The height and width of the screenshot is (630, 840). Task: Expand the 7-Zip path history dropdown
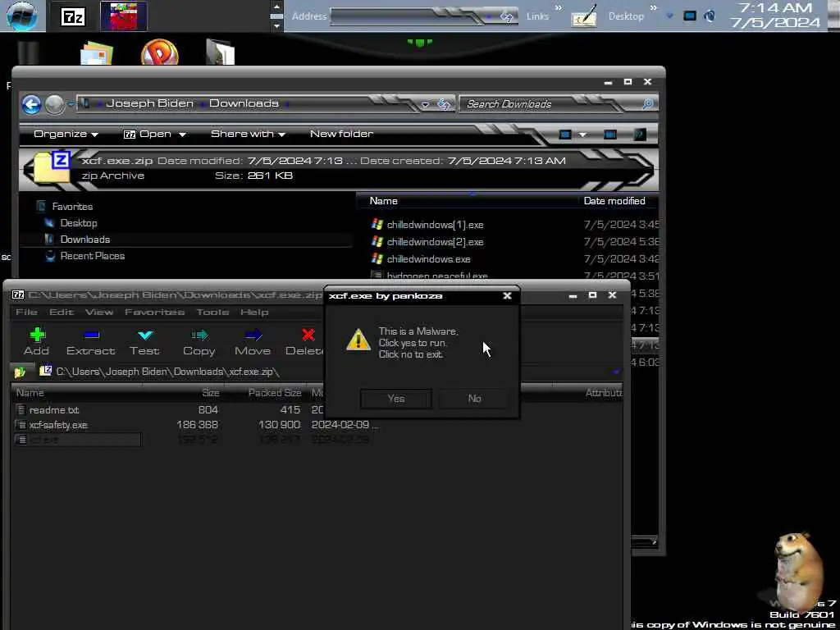point(615,372)
